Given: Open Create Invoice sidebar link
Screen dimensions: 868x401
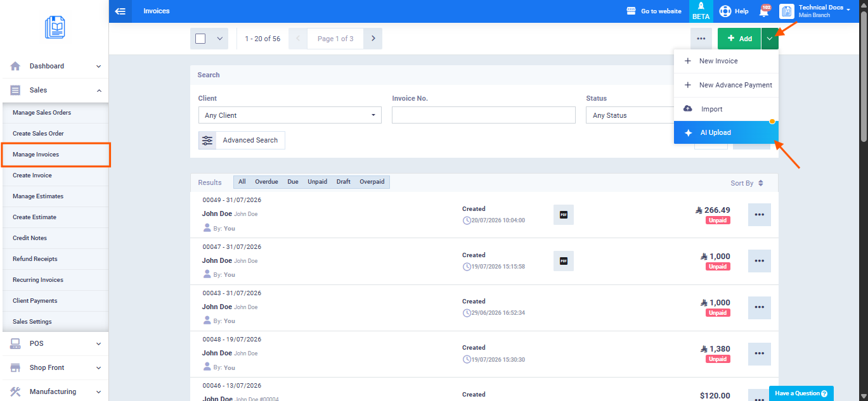Looking at the screenshot, I should tap(55, 175).
